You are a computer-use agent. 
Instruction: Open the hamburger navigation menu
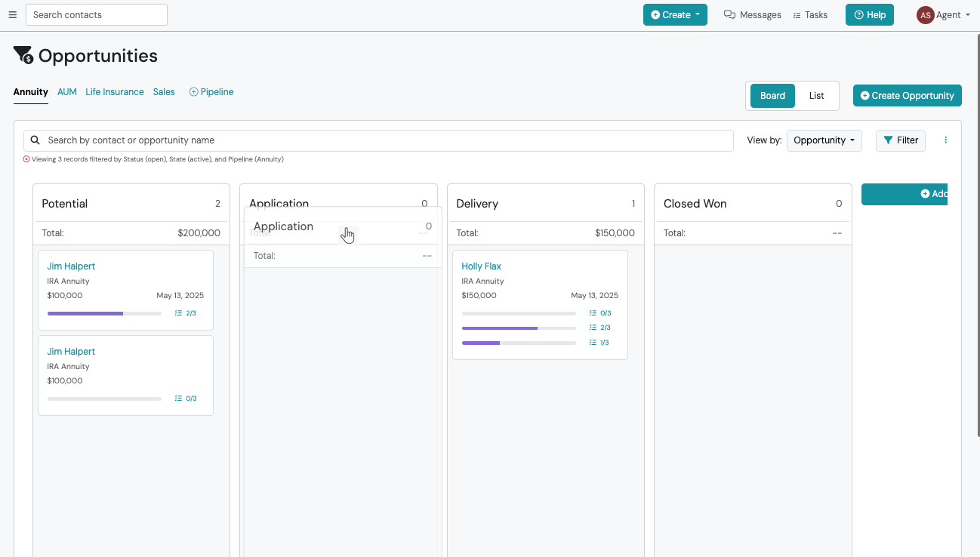[x=12, y=15]
